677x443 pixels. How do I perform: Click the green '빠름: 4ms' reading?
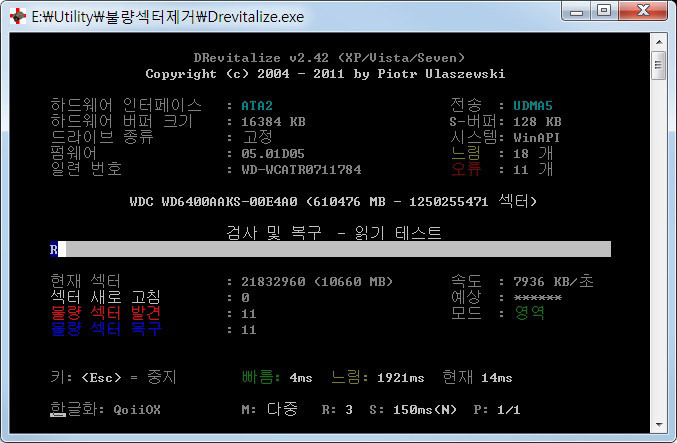coord(277,377)
